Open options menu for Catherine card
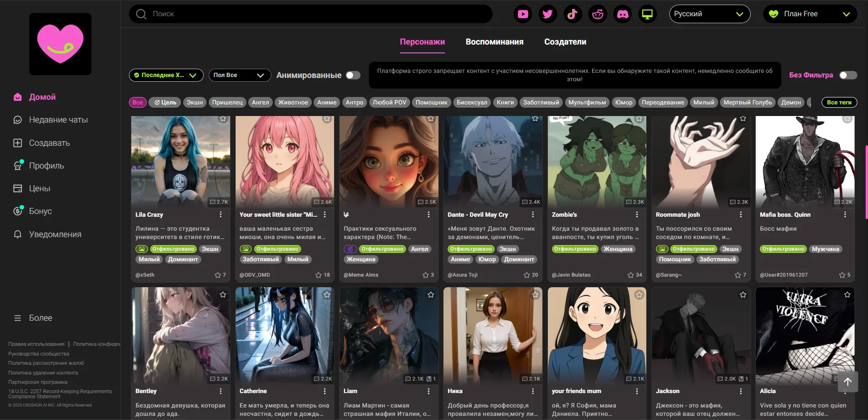 tap(325, 391)
